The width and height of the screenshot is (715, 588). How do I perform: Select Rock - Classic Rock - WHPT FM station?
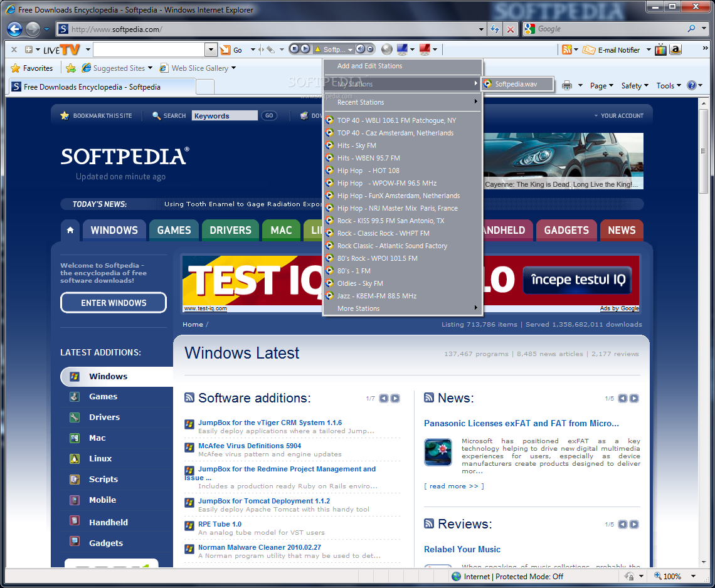[402, 233]
